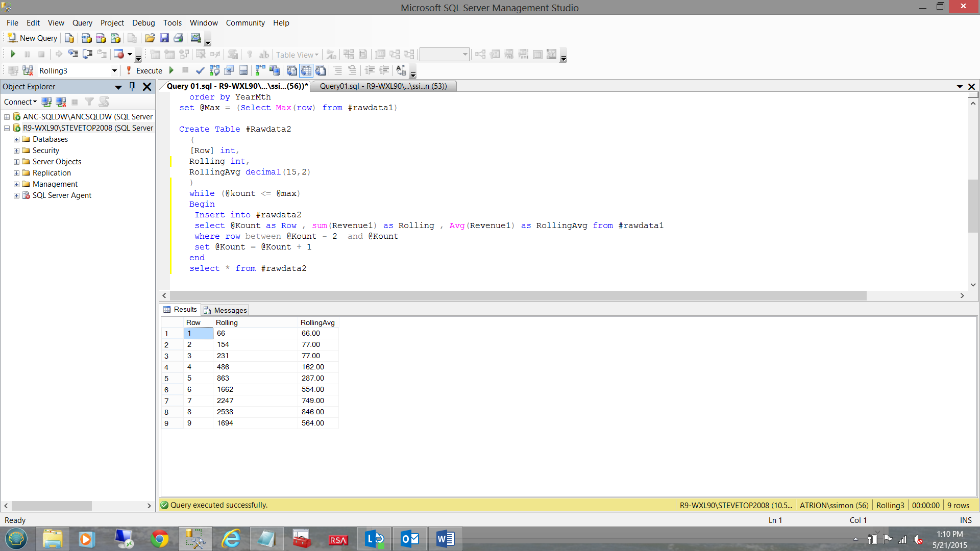Click the Save file disk icon
This screenshot has width=980, height=551.
(x=164, y=38)
